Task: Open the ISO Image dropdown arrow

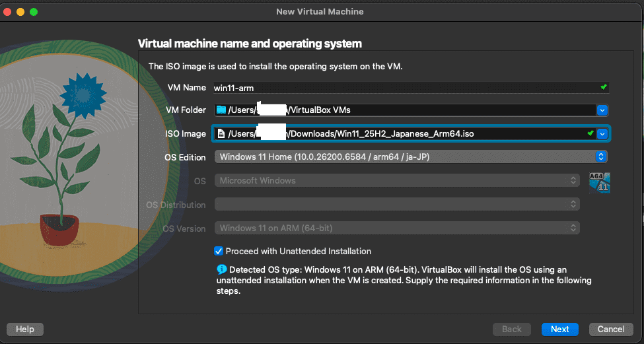Action: [x=602, y=134]
